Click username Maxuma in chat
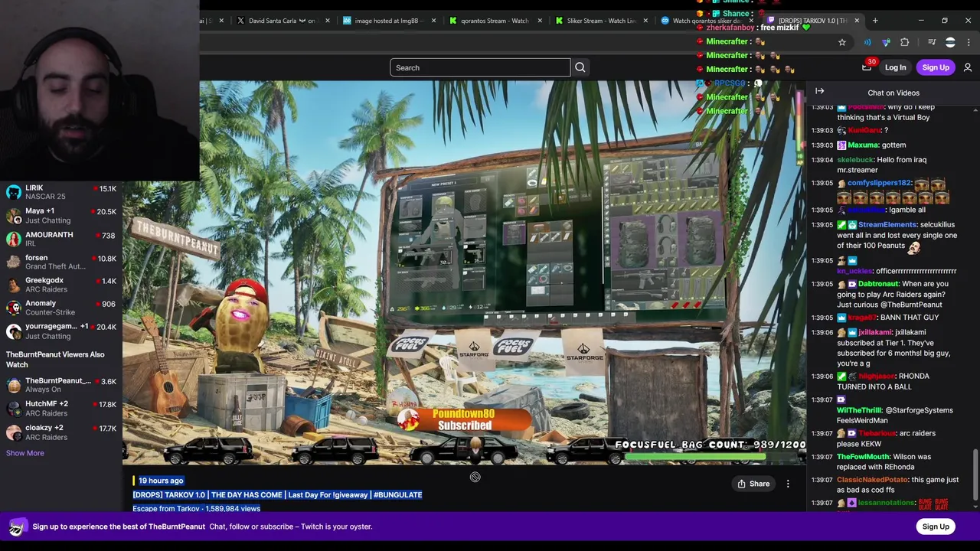This screenshot has width=980, height=551. click(x=864, y=145)
